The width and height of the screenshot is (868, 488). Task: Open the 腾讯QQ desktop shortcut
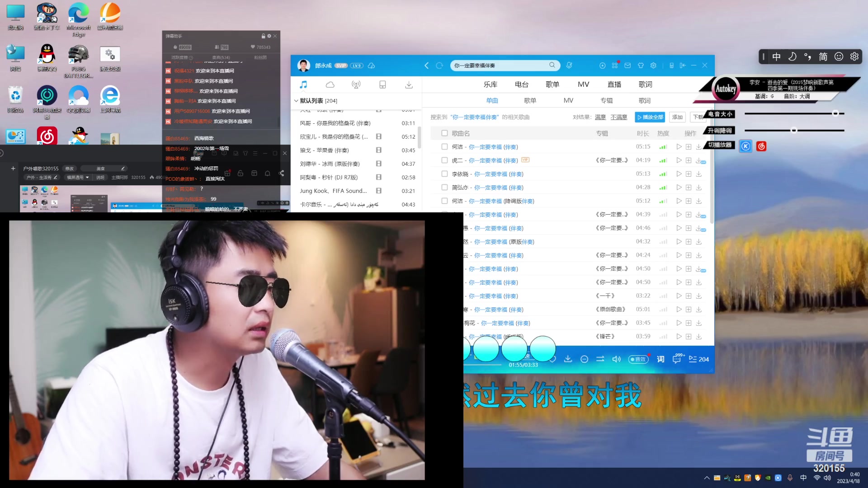[47, 57]
